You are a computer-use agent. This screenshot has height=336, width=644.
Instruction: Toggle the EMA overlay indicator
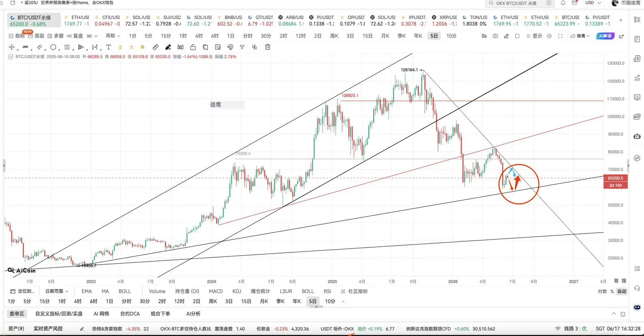[x=87, y=291]
